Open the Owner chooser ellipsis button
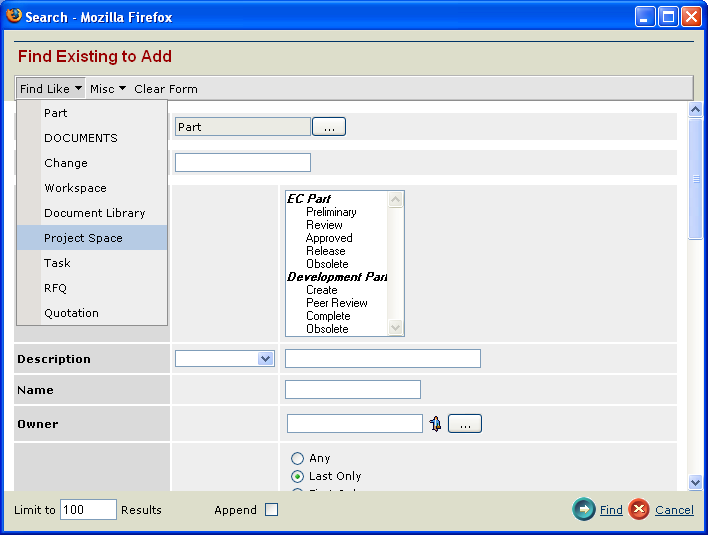Screen dimensions: 708x535 coord(465,424)
